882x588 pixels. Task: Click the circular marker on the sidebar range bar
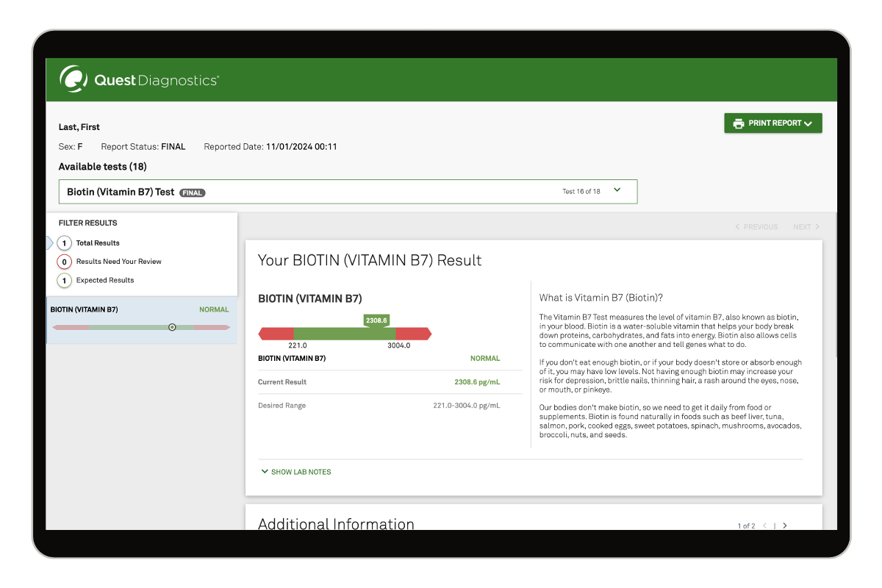coord(172,327)
